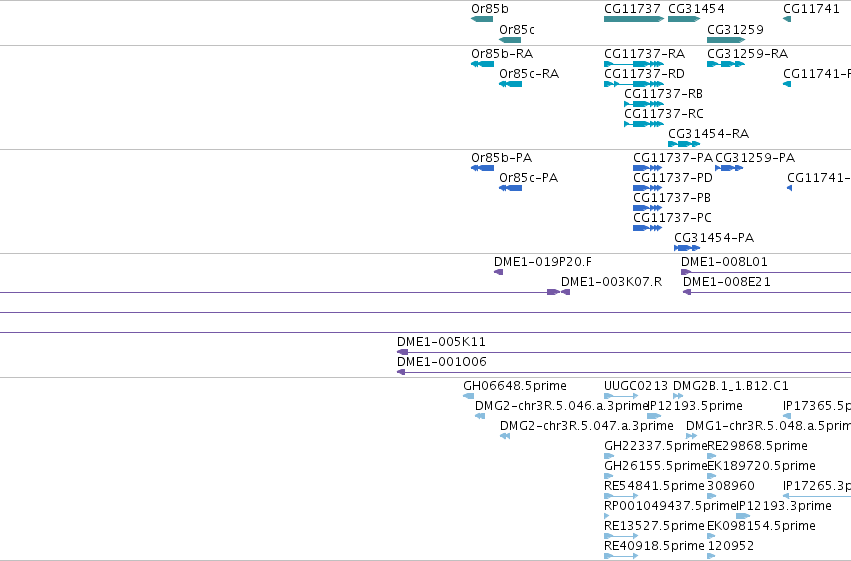
Task: Select the Or85c gene arrow glyph
Action: (510, 40)
